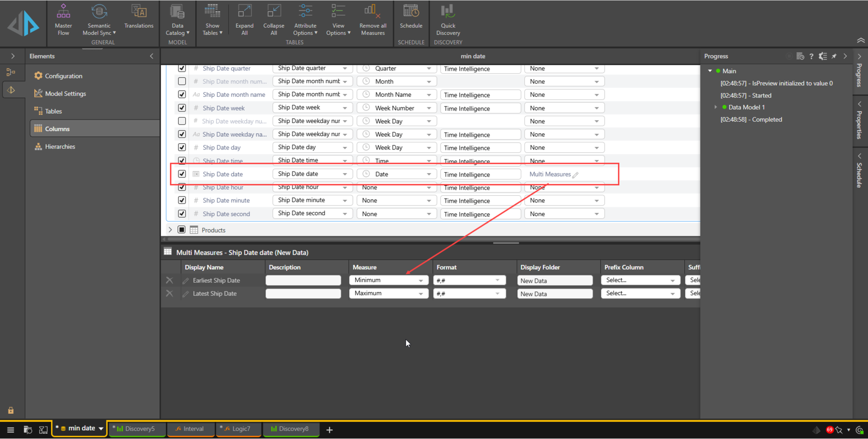Delete the Earliest Ship Date measure row
868x439 pixels.
point(170,281)
